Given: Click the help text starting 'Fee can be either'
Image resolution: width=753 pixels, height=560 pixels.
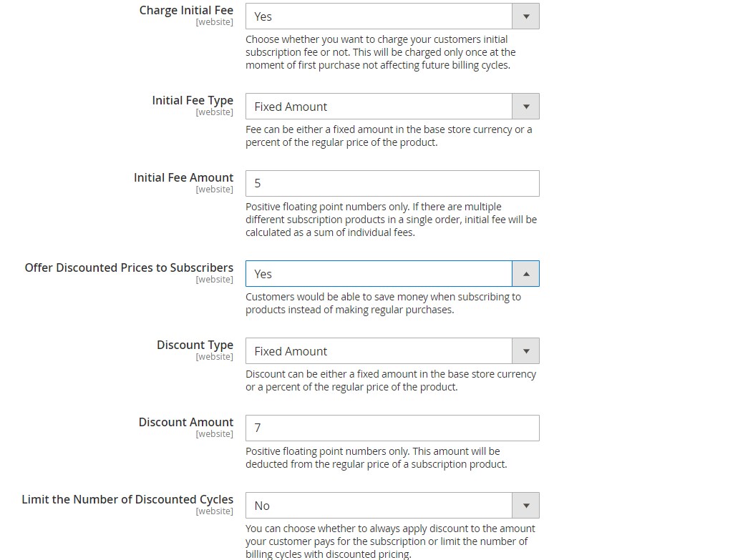Looking at the screenshot, I should 389,136.
